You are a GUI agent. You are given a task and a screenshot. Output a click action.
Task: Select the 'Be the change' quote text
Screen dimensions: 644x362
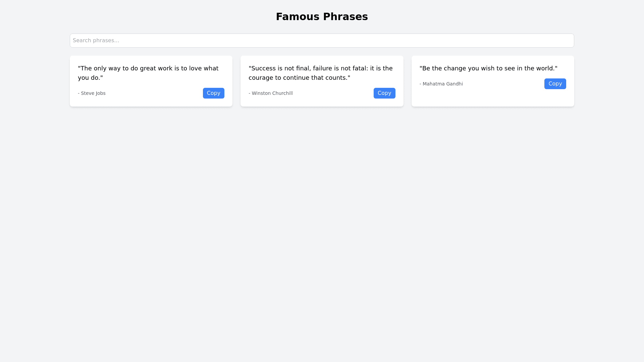[488, 68]
